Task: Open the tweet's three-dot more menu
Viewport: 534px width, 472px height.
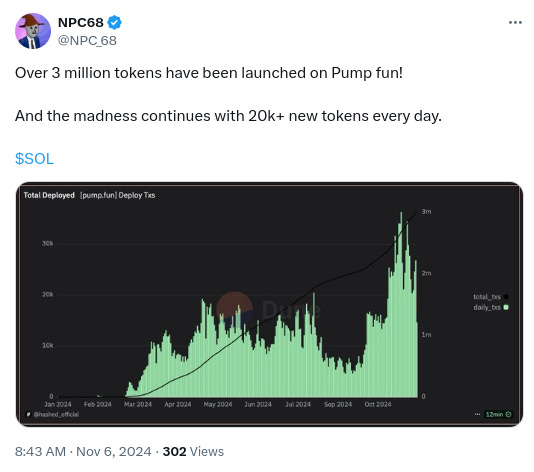Action: click(515, 22)
